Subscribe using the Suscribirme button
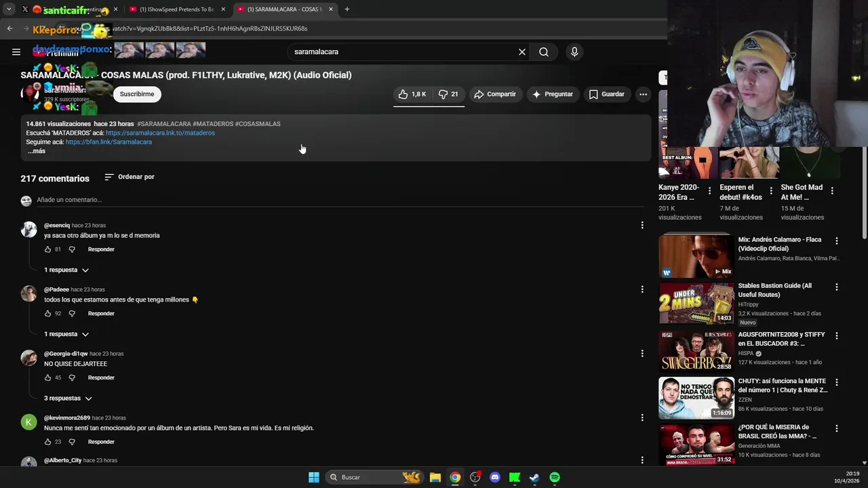 [x=137, y=94]
